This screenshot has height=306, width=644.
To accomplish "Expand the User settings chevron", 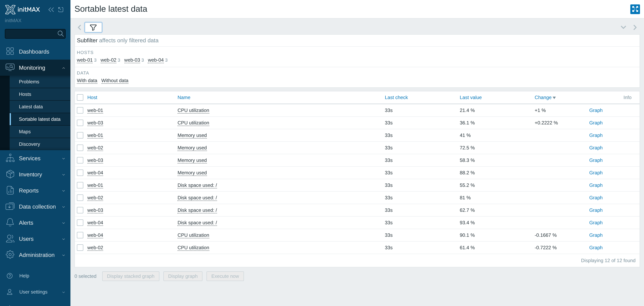I will point(64,292).
